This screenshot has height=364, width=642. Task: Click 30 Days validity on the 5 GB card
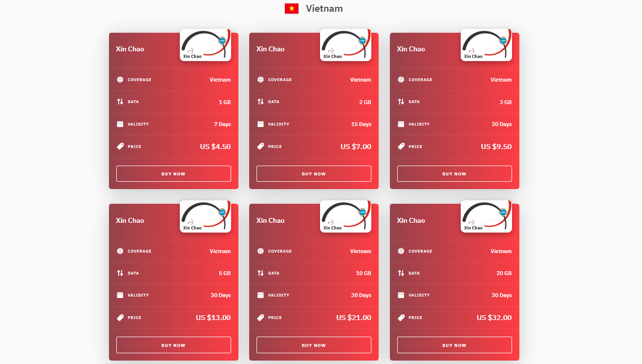(221, 295)
